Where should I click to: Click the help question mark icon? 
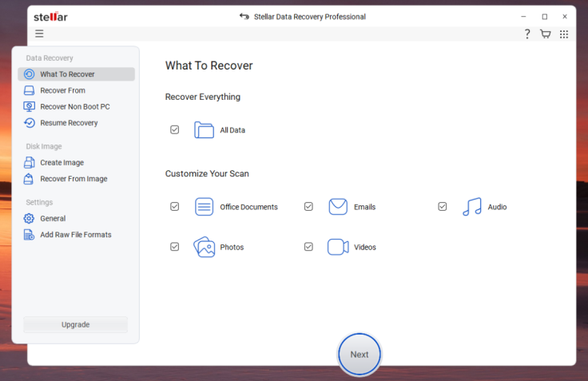pyautogui.click(x=527, y=34)
